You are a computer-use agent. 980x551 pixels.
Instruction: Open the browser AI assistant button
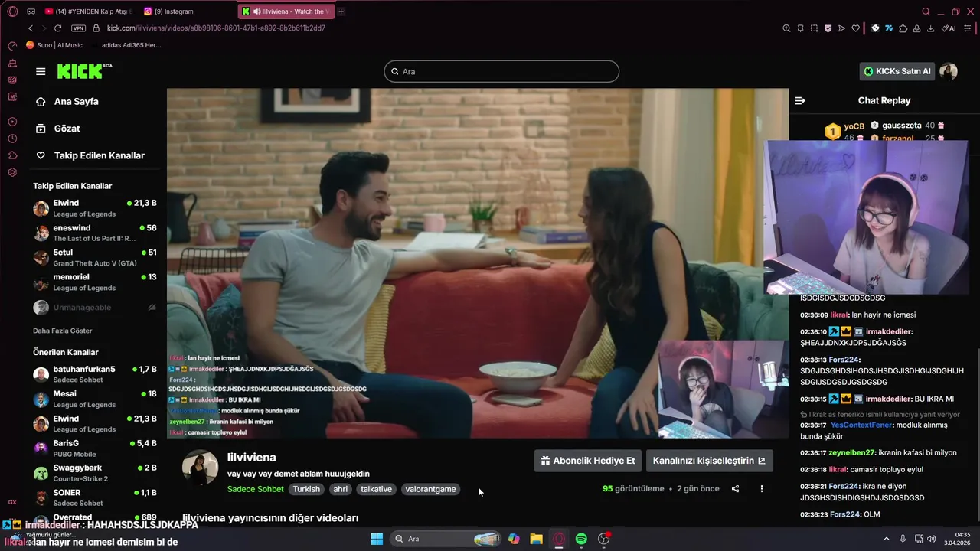pyautogui.click(x=949, y=28)
